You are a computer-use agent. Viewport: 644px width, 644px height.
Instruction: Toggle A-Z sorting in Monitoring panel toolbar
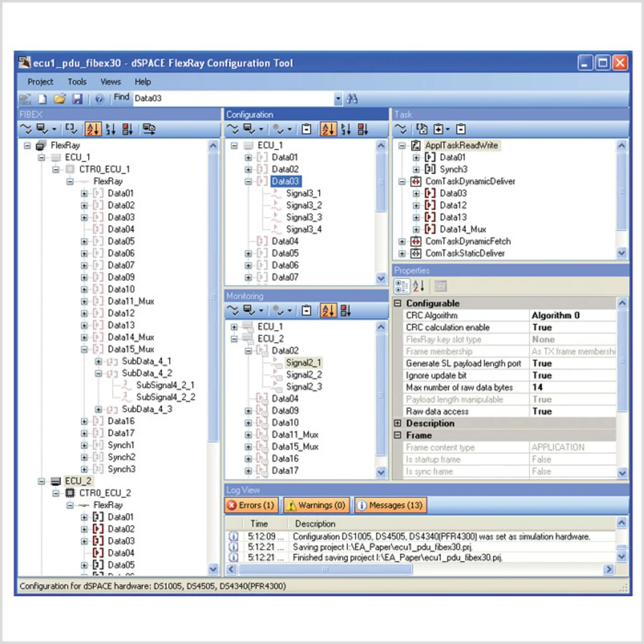tap(328, 310)
